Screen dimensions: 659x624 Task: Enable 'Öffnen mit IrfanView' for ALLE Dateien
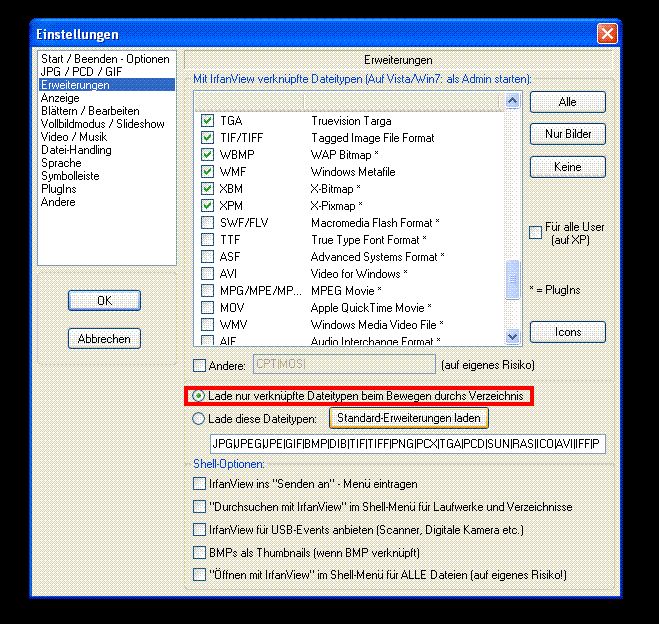199,574
